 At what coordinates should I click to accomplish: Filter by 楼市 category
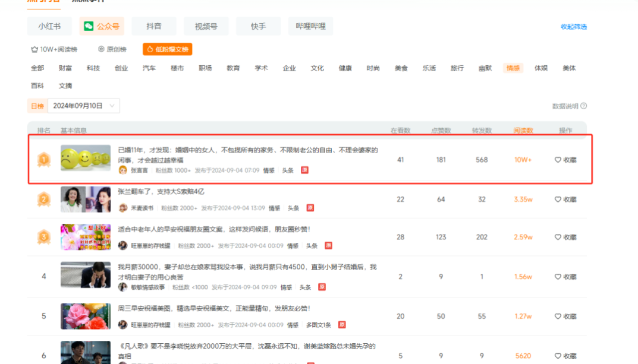click(x=177, y=68)
